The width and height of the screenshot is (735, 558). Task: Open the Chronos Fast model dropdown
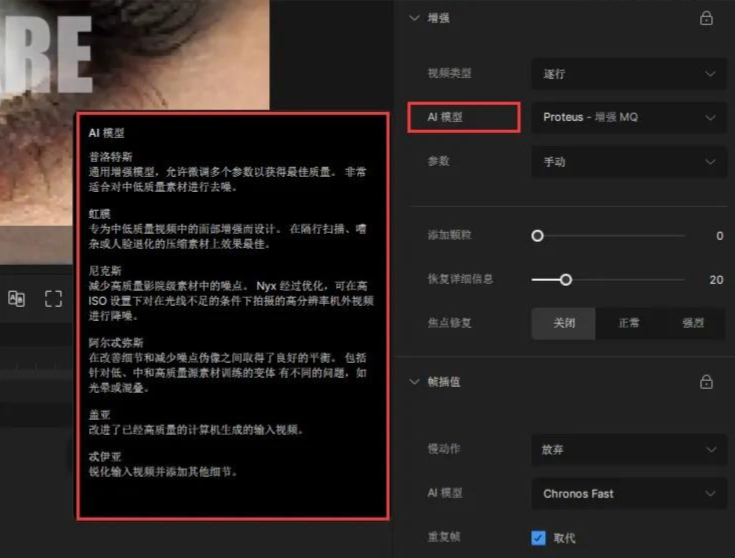(x=629, y=493)
